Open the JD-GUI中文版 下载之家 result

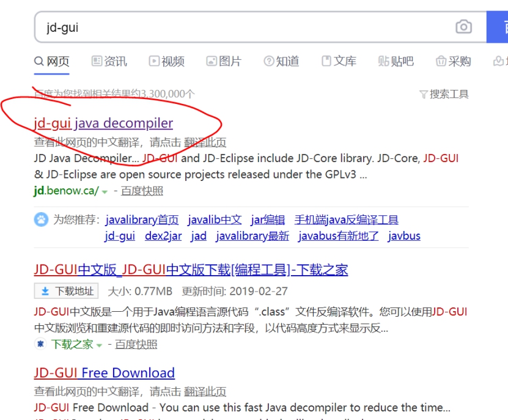pos(191,270)
